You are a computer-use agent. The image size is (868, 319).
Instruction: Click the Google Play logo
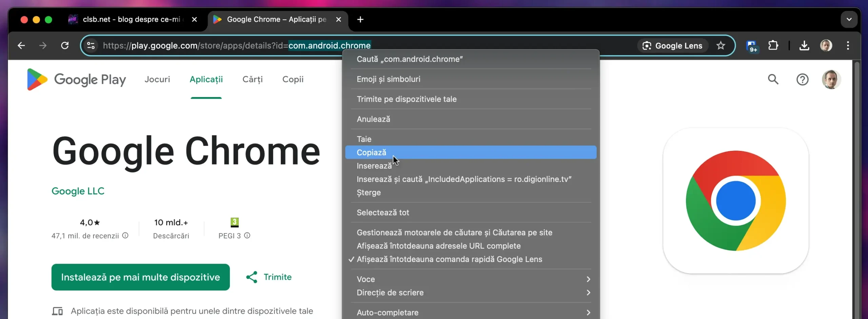[76, 79]
